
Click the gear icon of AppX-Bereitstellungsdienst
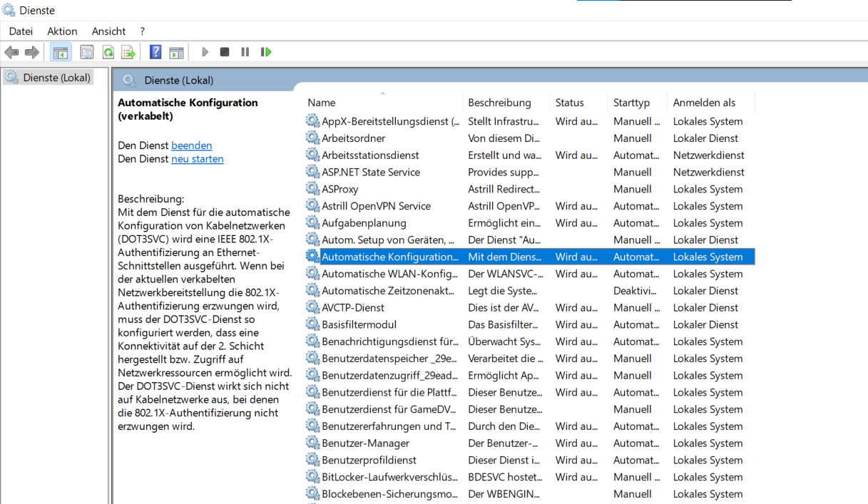coord(312,121)
